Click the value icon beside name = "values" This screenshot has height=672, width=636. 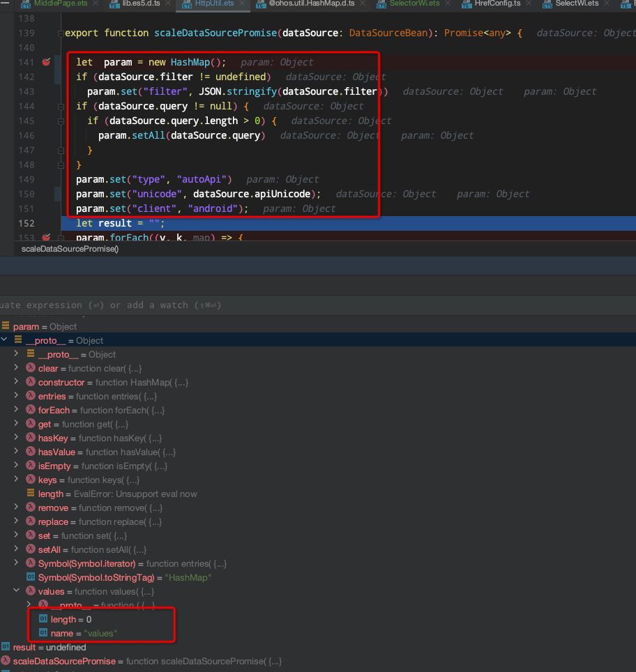pos(43,632)
